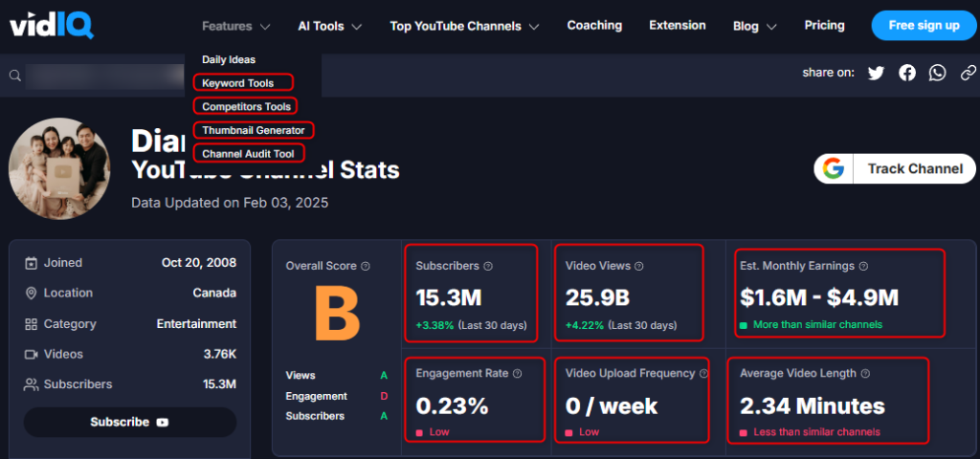
Task: Click the Subscribe button
Action: pos(130,422)
